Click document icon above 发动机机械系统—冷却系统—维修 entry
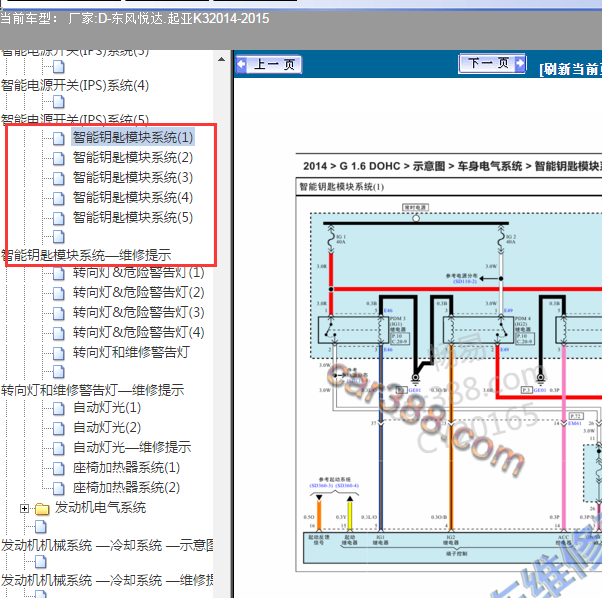The image size is (602, 598). [x=41, y=562]
